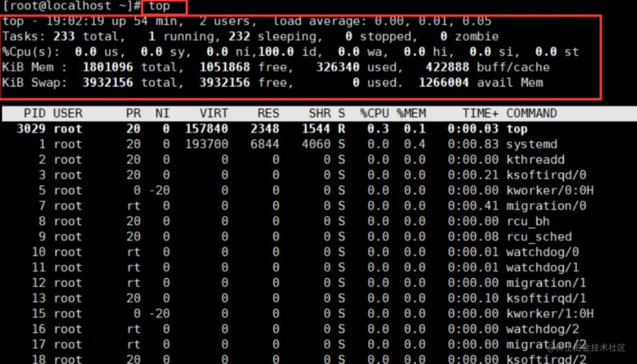This screenshot has height=364, width=637.
Task: Click the PID column header
Action: click(x=35, y=114)
